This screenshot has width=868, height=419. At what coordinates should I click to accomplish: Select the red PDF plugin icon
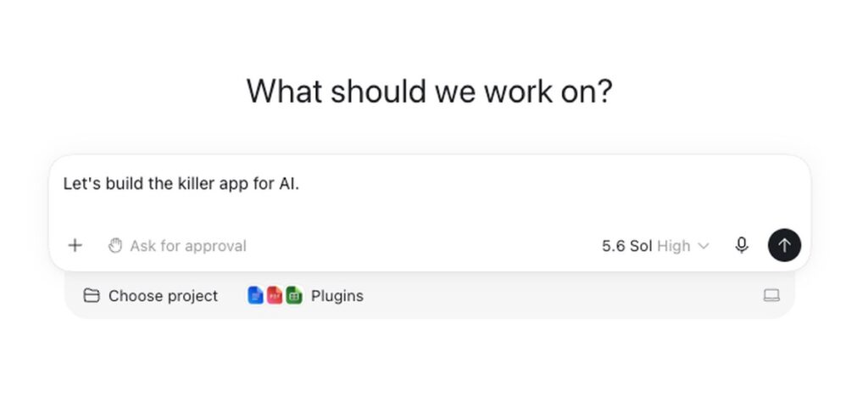[x=275, y=295]
